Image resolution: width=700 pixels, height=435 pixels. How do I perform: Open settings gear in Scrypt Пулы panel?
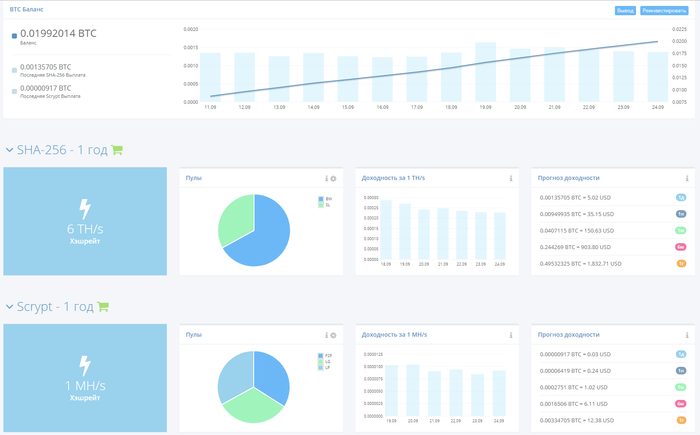pos(333,335)
